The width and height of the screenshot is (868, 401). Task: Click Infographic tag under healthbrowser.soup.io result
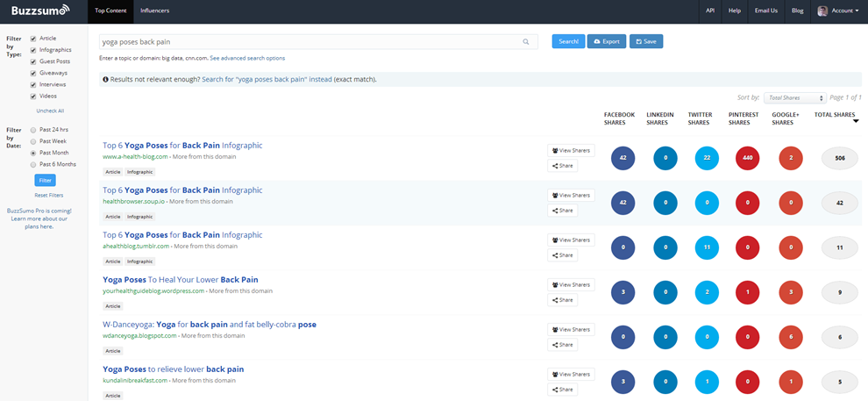tap(140, 217)
